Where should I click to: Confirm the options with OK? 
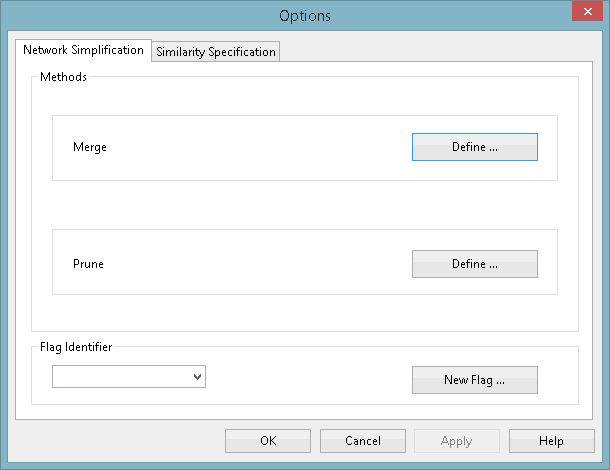[x=268, y=441]
